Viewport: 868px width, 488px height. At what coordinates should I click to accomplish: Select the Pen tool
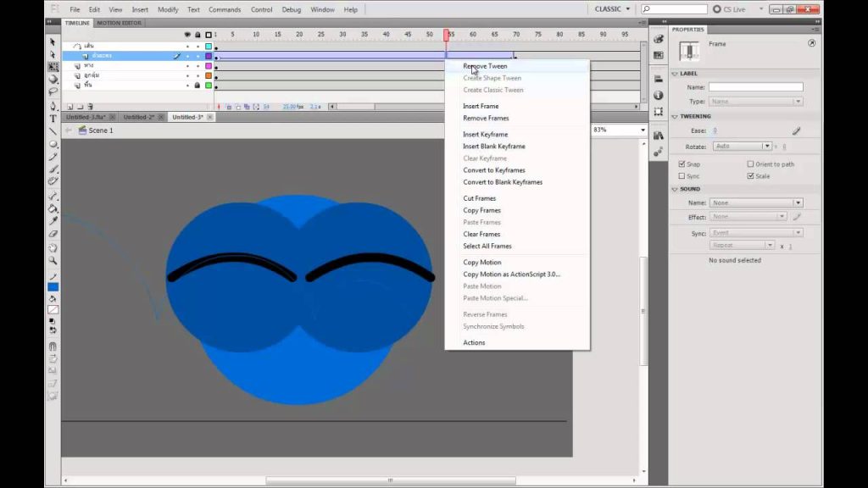point(53,106)
